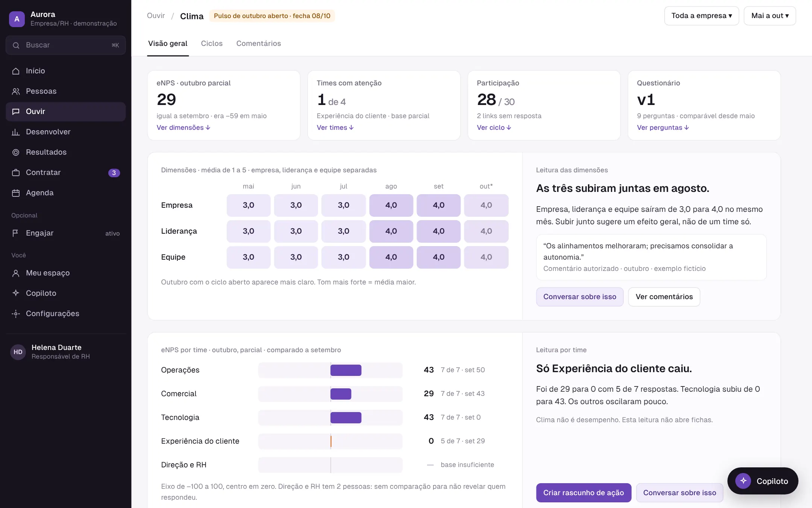The height and width of the screenshot is (508, 812).
Task: Click the Pulso de outubro aberto badge
Action: [272, 16]
